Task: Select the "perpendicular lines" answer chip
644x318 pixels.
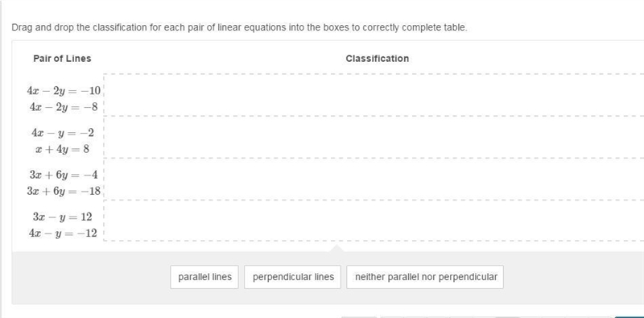Action: [292, 277]
